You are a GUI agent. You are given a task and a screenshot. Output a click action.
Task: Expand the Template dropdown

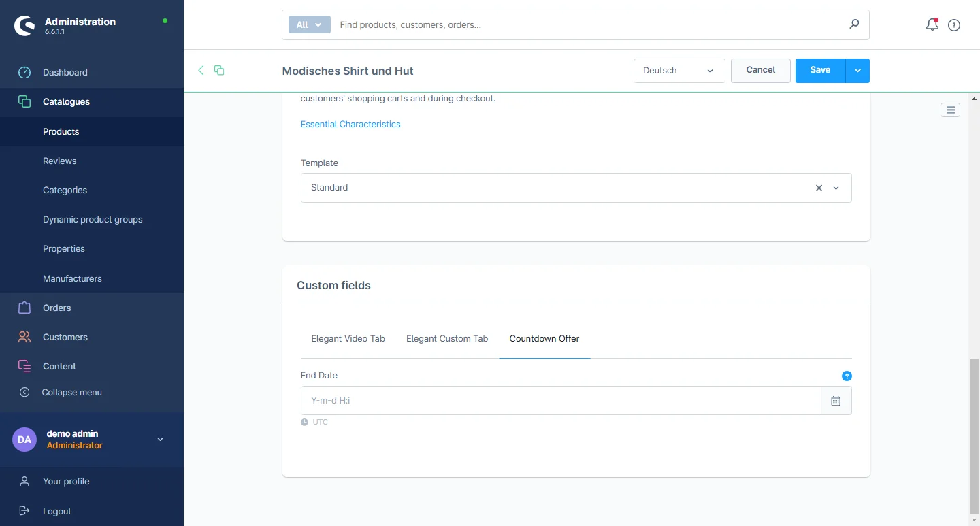(836, 188)
